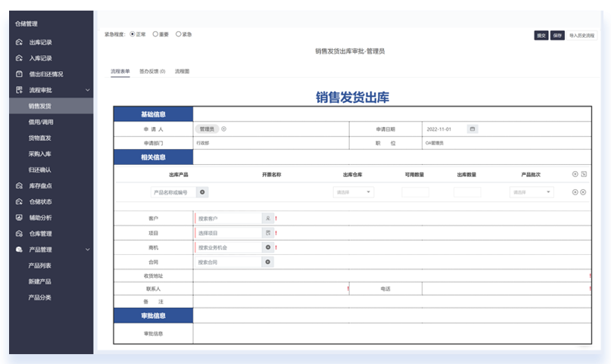Select the 正常 urgency radio button
The height and width of the screenshot is (364, 611).
pos(133,34)
